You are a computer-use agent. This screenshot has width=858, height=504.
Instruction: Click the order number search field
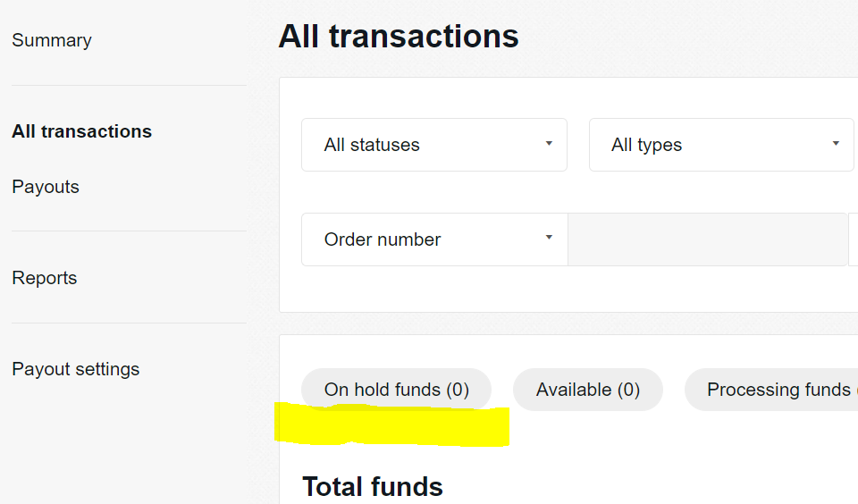point(707,239)
